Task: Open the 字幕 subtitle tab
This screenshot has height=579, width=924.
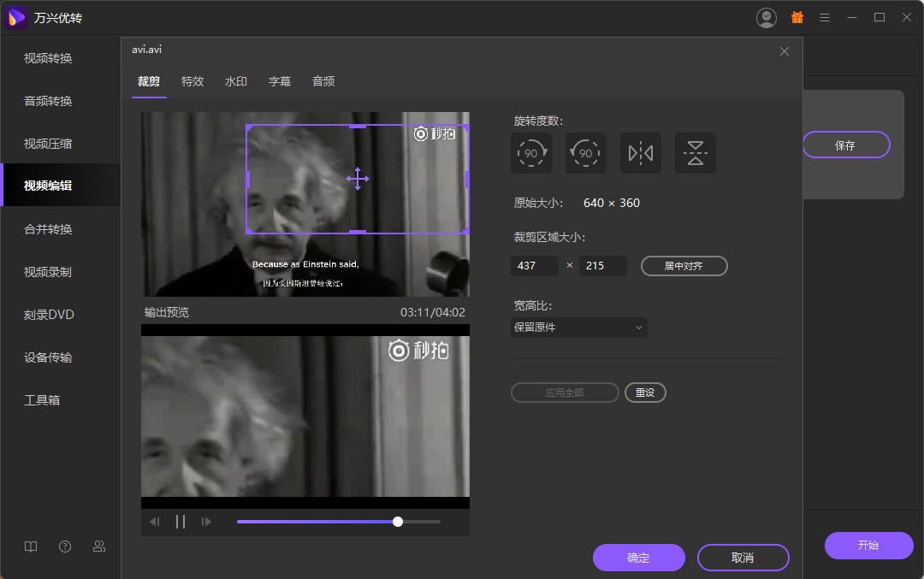Action: (x=280, y=81)
